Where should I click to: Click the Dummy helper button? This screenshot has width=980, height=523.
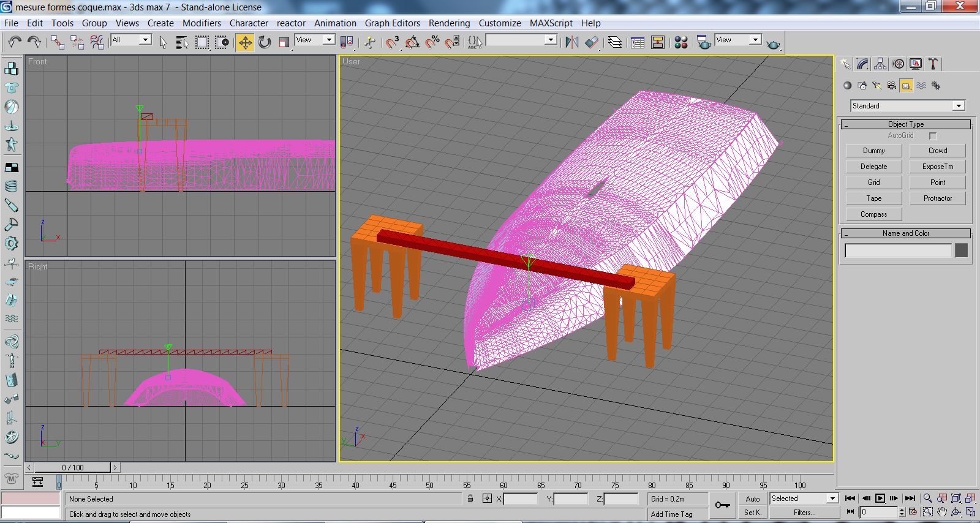(874, 151)
